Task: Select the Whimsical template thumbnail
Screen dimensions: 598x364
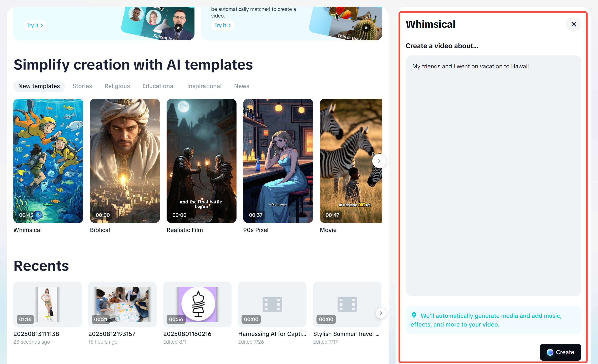Action: pyautogui.click(x=48, y=161)
